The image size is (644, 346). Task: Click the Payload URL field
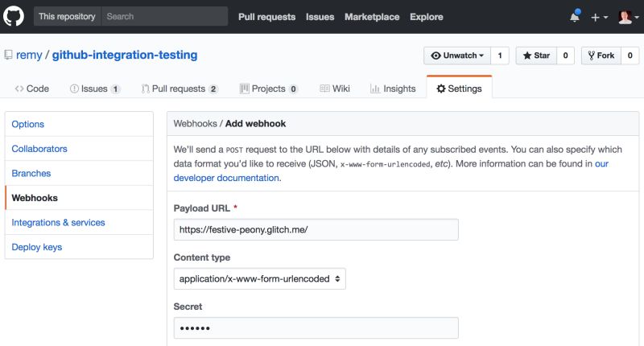point(316,229)
